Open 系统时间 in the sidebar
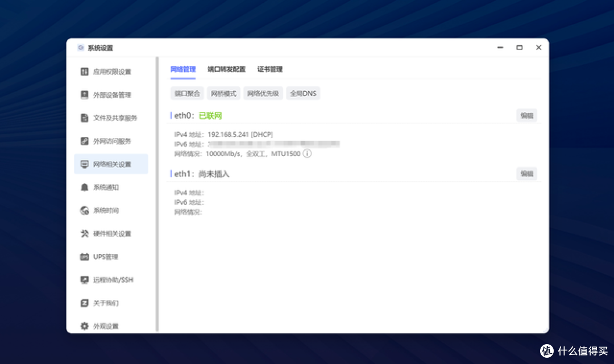614x364 pixels. [111, 210]
